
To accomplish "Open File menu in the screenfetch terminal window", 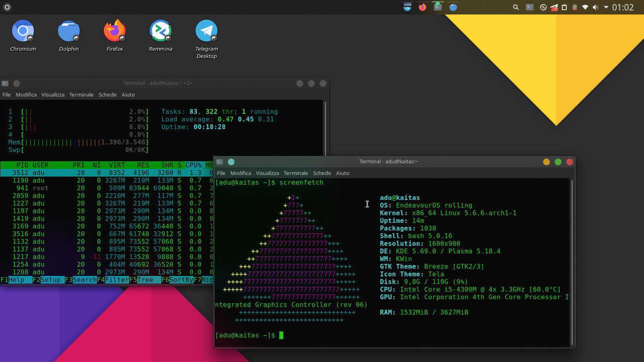I will (221, 173).
